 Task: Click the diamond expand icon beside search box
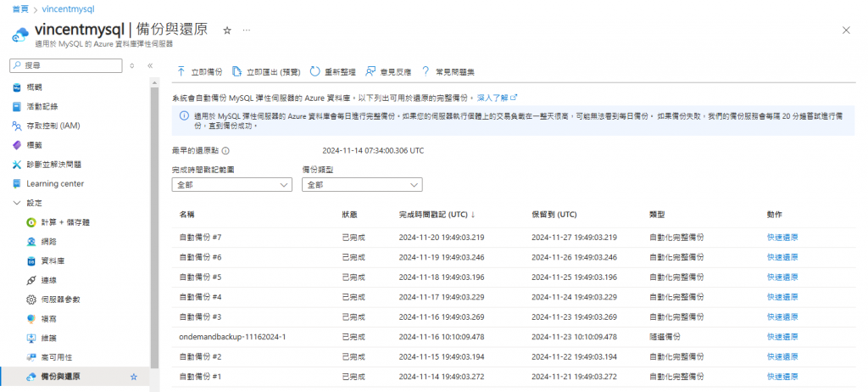131,65
